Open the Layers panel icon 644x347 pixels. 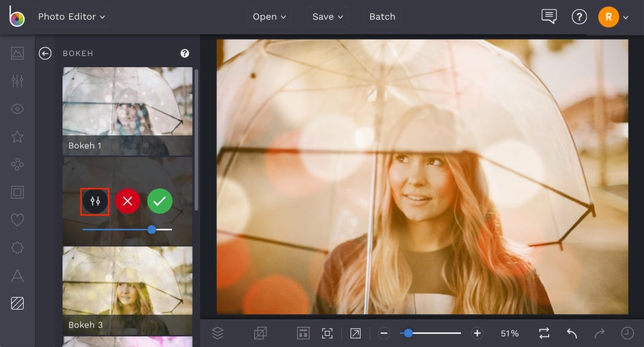tap(218, 333)
